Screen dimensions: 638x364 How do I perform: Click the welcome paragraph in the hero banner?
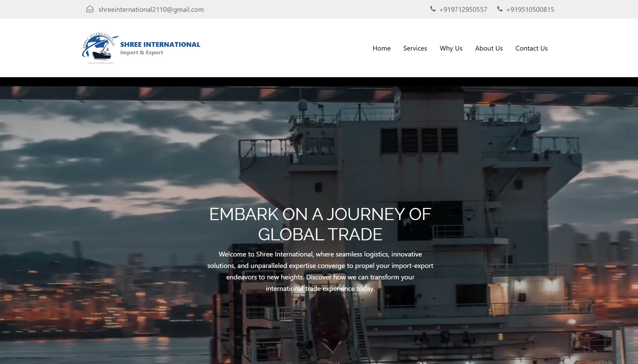click(x=320, y=271)
